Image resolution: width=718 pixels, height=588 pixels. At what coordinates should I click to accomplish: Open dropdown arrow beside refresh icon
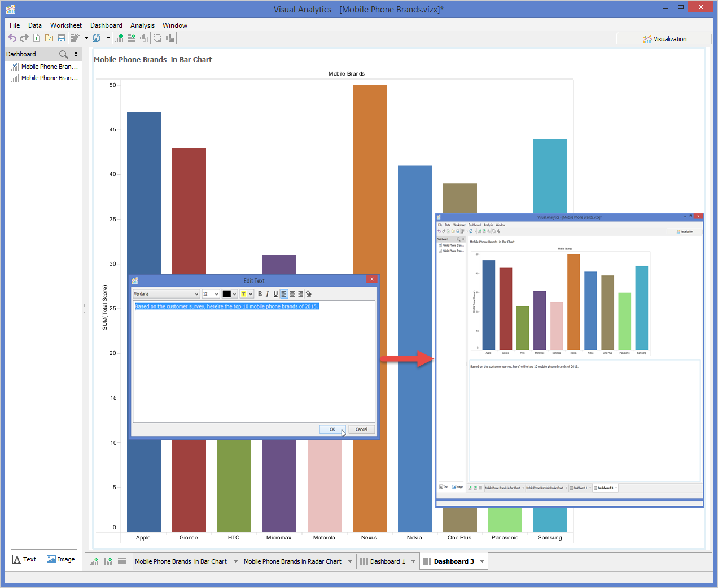coord(108,38)
